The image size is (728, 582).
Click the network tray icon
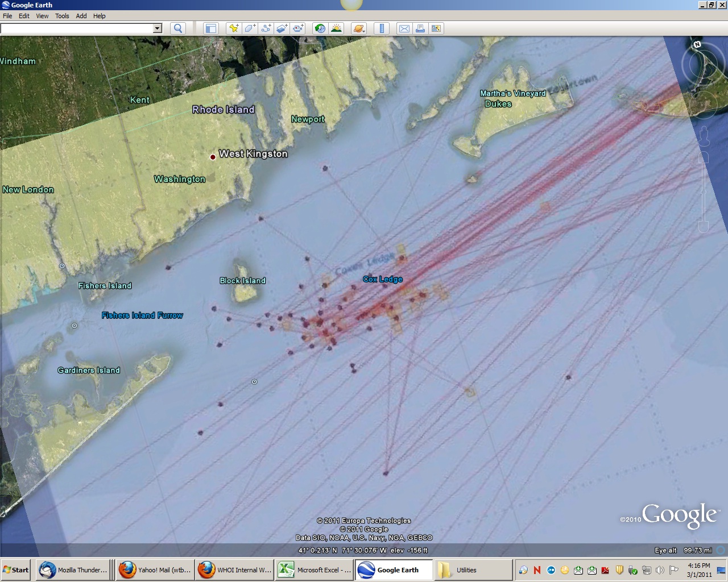click(x=647, y=570)
